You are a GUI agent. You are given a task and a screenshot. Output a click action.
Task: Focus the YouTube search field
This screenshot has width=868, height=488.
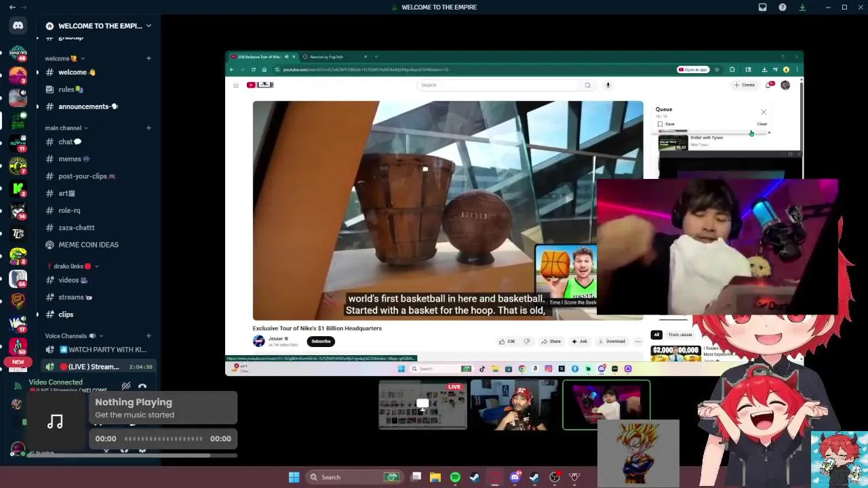498,85
